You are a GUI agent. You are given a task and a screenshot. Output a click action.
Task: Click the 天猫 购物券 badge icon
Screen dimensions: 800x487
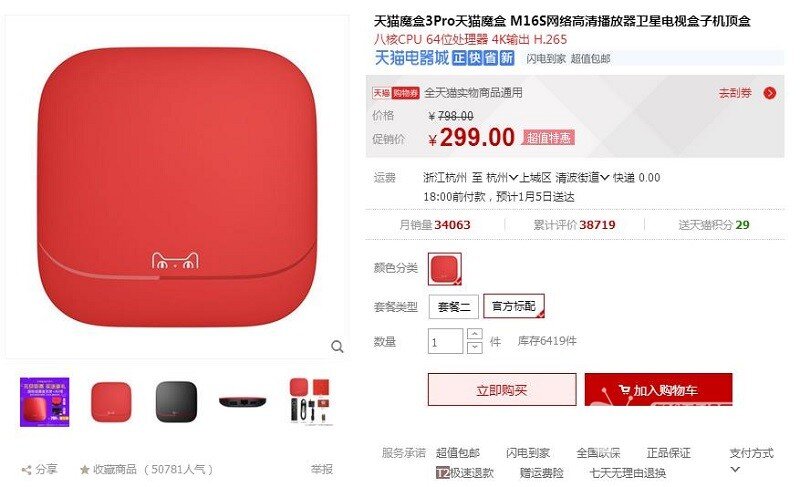coord(396,93)
